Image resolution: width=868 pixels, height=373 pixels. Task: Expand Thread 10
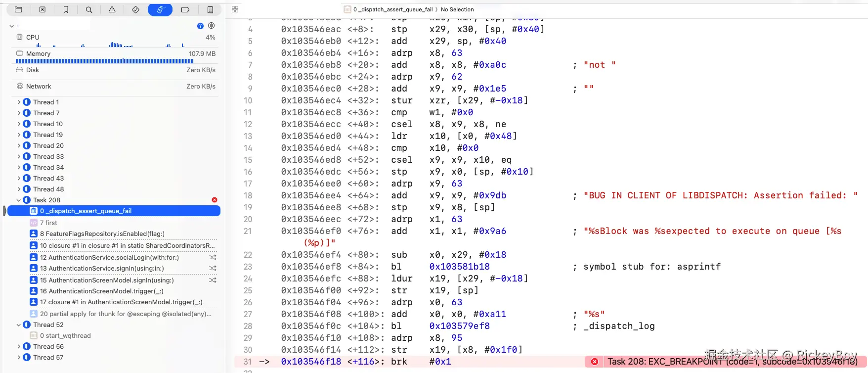(19, 124)
